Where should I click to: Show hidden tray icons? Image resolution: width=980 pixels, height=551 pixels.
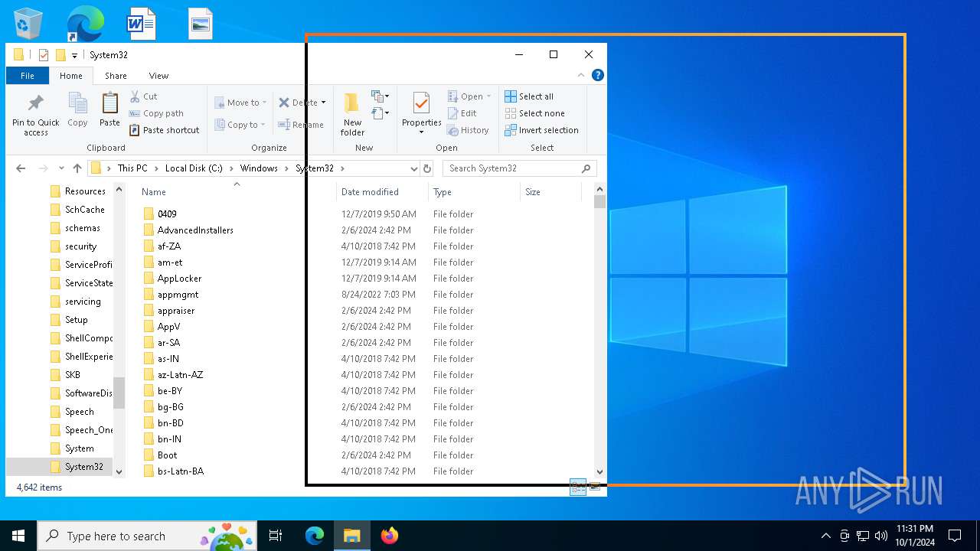click(x=826, y=536)
